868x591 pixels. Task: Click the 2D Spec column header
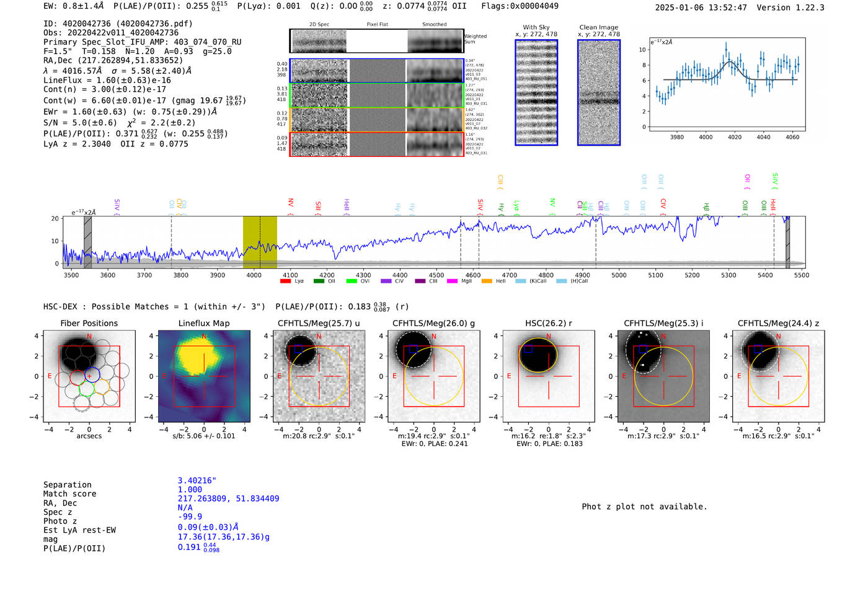319,25
